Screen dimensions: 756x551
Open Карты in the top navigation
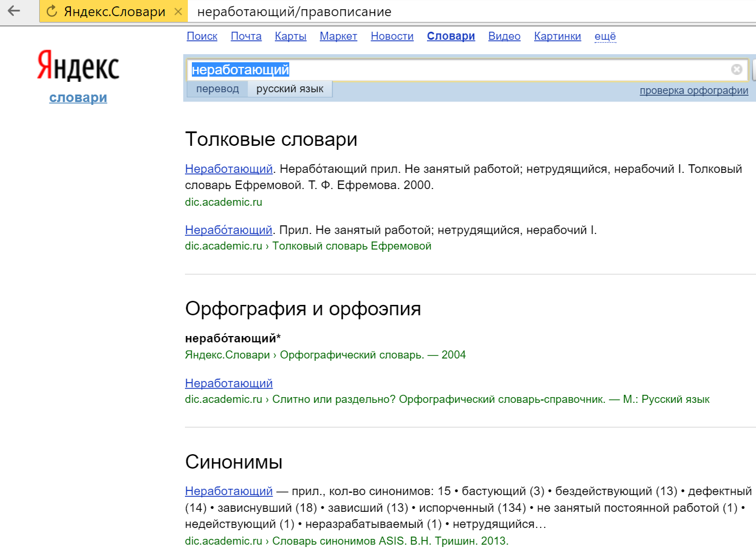(x=290, y=36)
